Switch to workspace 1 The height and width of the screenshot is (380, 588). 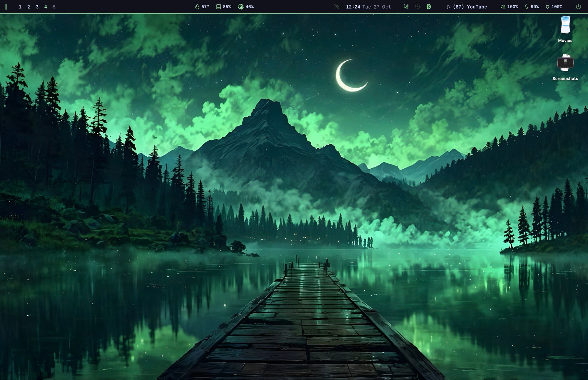[20, 7]
